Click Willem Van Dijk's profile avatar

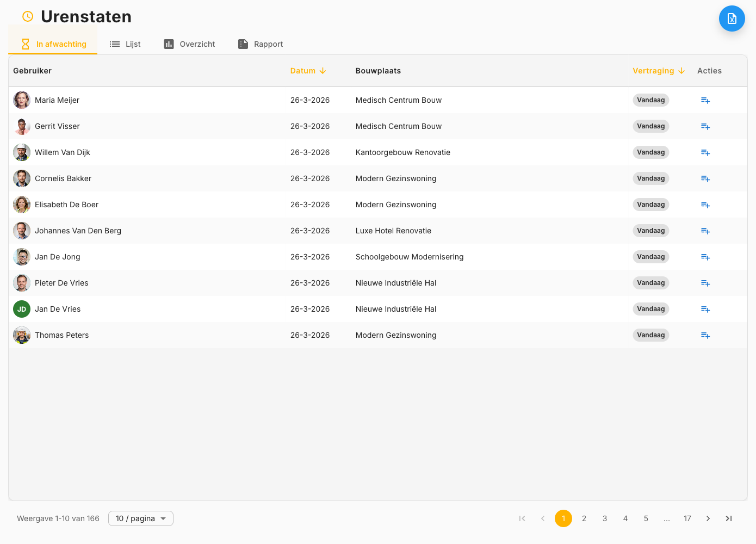[x=21, y=152]
